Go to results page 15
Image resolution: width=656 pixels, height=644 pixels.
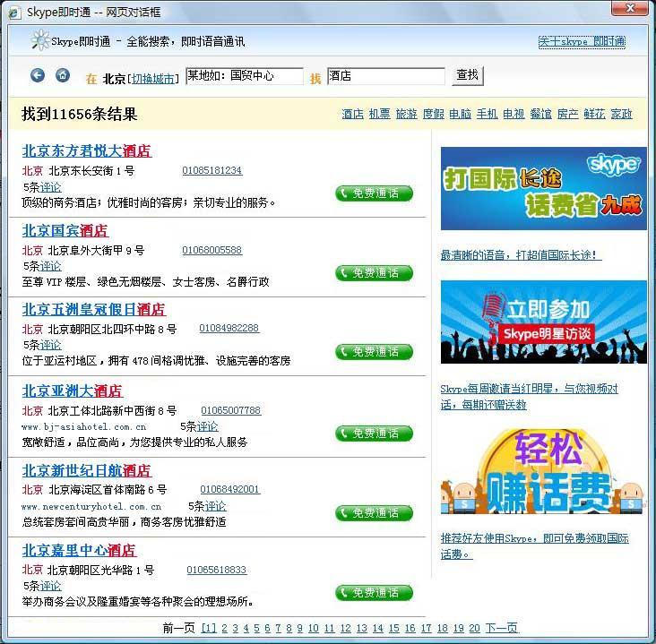coord(394,628)
